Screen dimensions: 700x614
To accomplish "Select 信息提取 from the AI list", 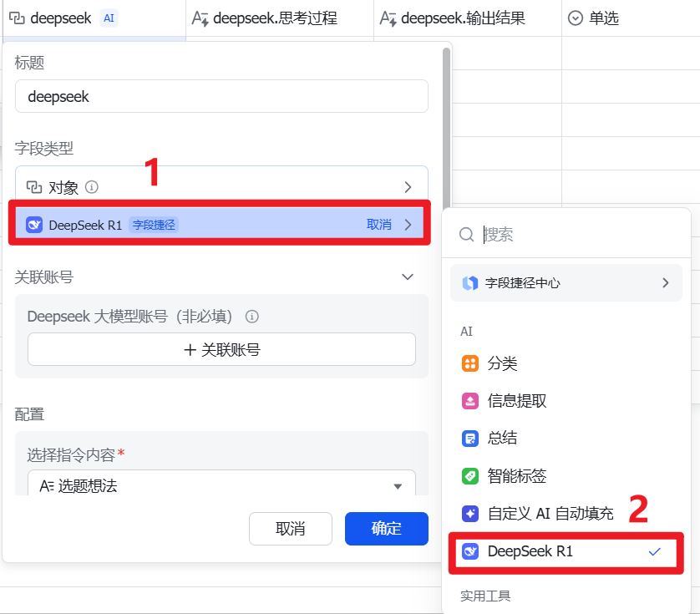I will pyautogui.click(x=566, y=400).
